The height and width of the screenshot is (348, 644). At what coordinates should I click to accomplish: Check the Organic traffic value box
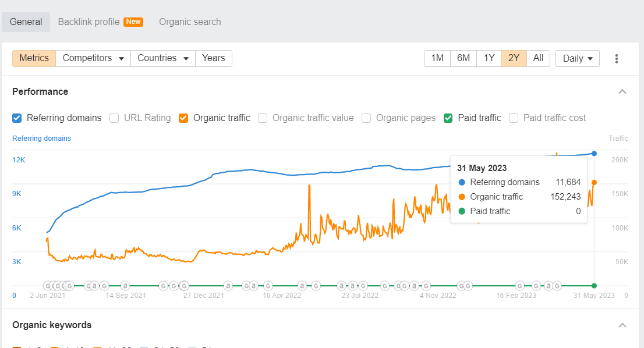coord(263,118)
